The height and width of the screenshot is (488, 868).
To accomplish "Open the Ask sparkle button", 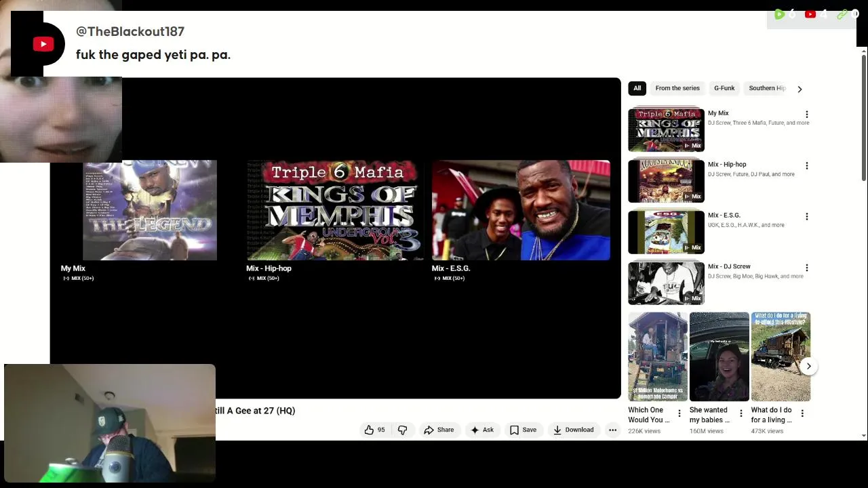I will pos(482,430).
